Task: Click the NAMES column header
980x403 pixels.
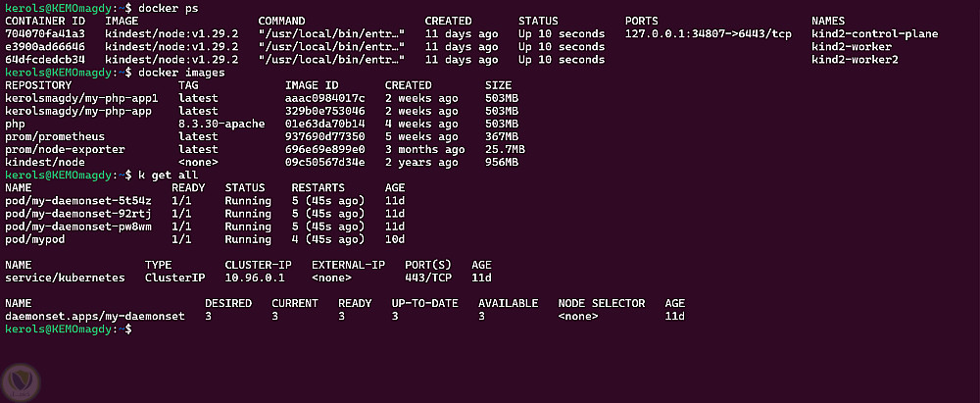Action: tap(827, 22)
